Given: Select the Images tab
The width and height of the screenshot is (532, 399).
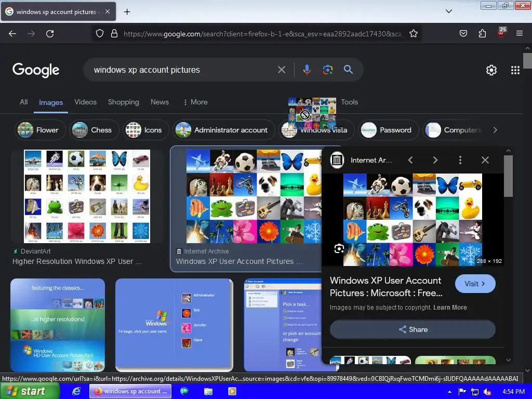Looking at the screenshot, I should [x=51, y=102].
